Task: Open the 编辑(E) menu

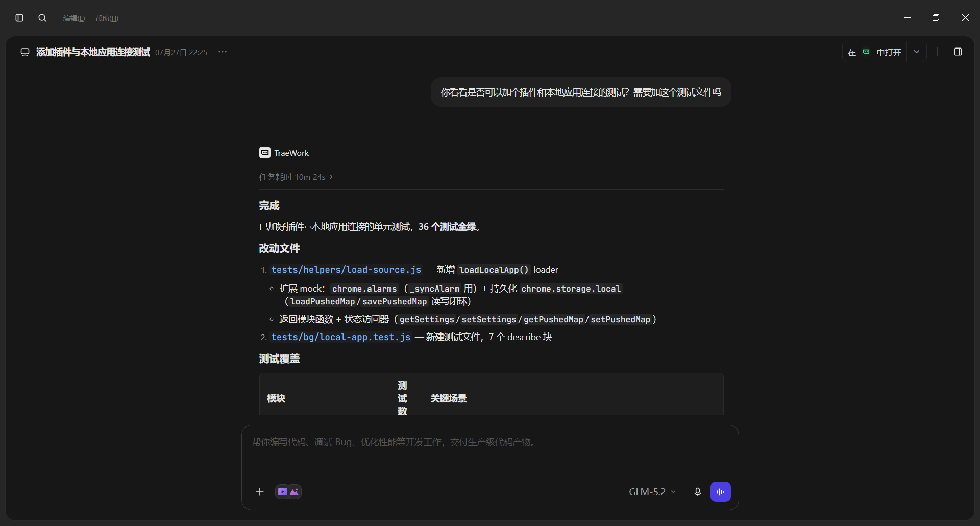Action: coord(74,18)
